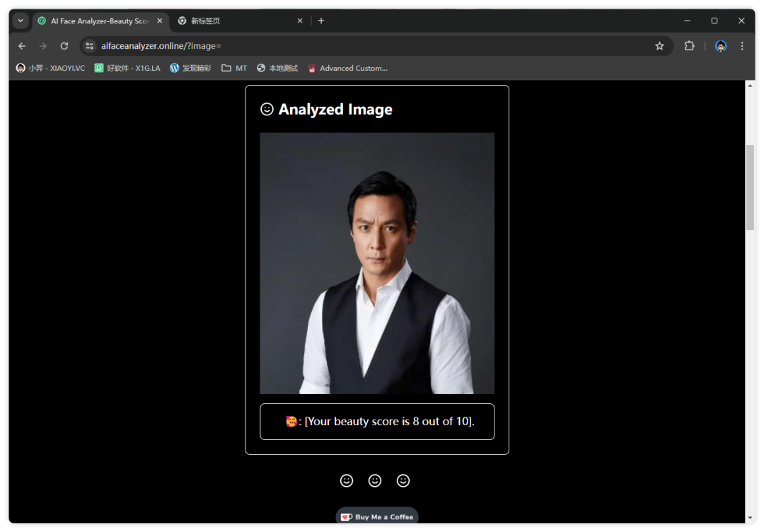Click the page vertical scrollbar thumb
The image size is (764, 532).
pos(750,187)
